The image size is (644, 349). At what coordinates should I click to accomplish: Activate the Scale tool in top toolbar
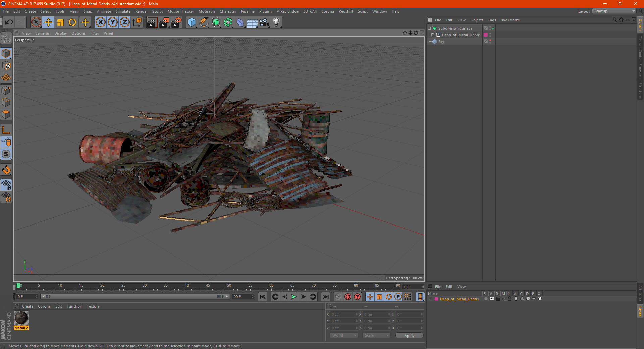(x=60, y=22)
